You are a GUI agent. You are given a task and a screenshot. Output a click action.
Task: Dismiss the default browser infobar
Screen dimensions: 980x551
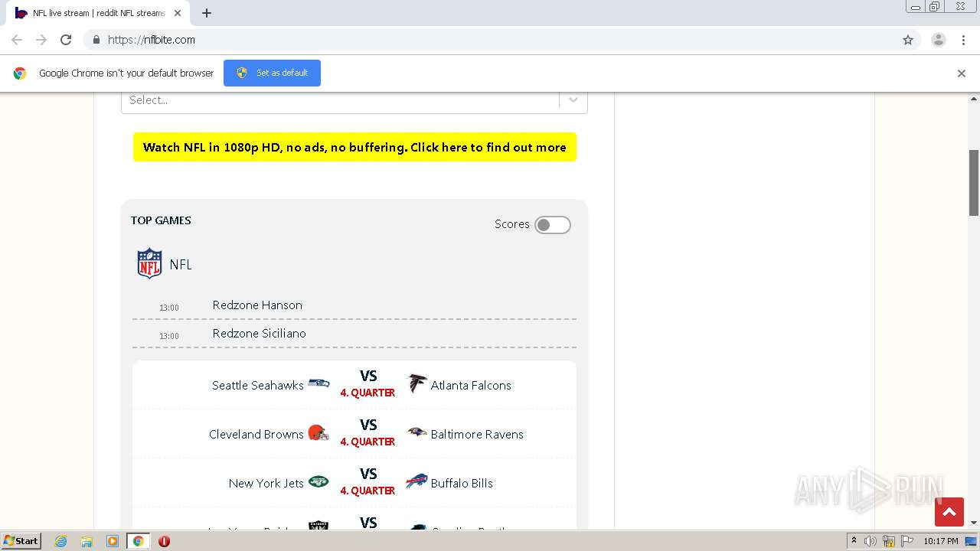[962, 73]
